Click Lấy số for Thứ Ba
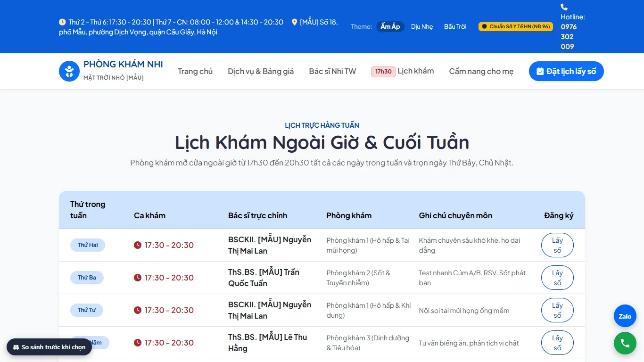 pos(557,278)
